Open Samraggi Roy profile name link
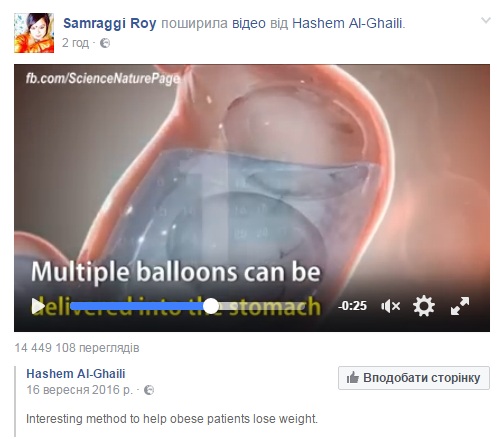This screenshot has width=499, height=439. [110, 23]
